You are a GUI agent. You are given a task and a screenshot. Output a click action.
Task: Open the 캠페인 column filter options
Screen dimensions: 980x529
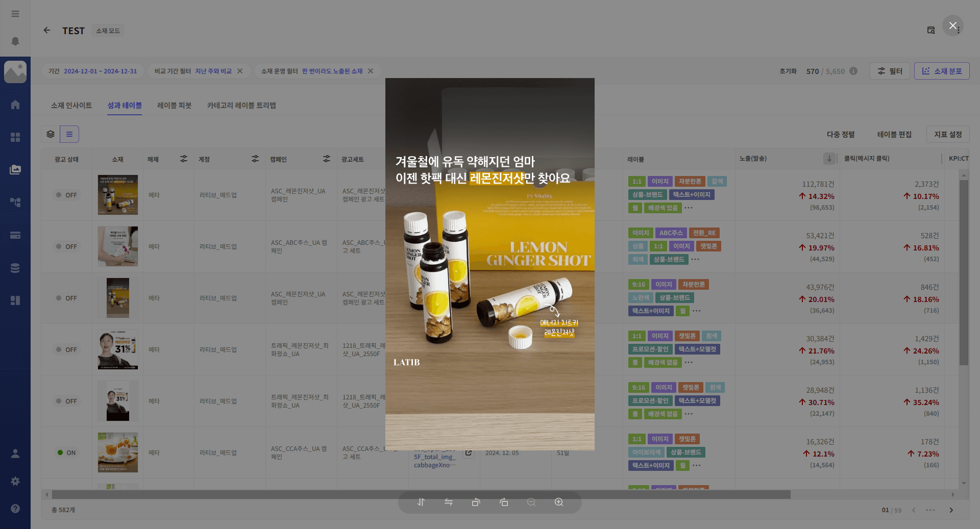[x=327, y=159]
